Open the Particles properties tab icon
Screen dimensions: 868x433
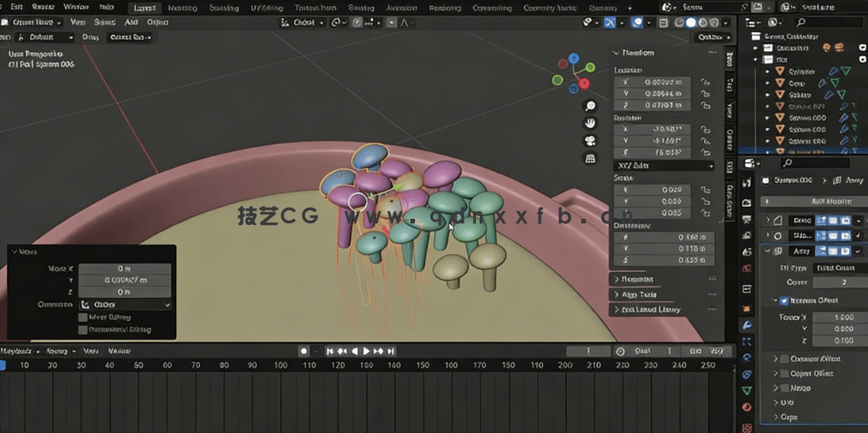pyautogui.click(x=747, y=342)
